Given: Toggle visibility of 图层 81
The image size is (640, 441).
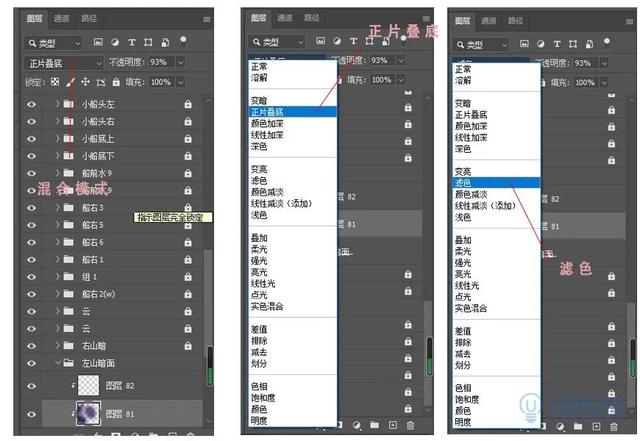Looking at the screenshot, I should click(31, 414).
